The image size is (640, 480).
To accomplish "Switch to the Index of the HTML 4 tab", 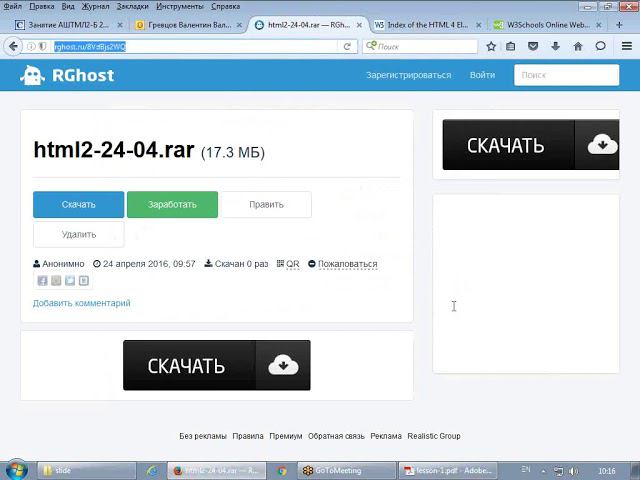I will point(427,25).
